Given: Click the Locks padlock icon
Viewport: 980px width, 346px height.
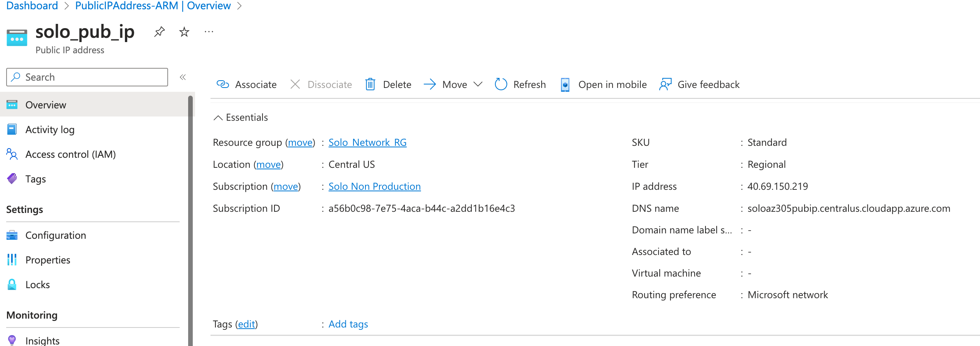Looking at the screenshot, I should pos(12,284).
